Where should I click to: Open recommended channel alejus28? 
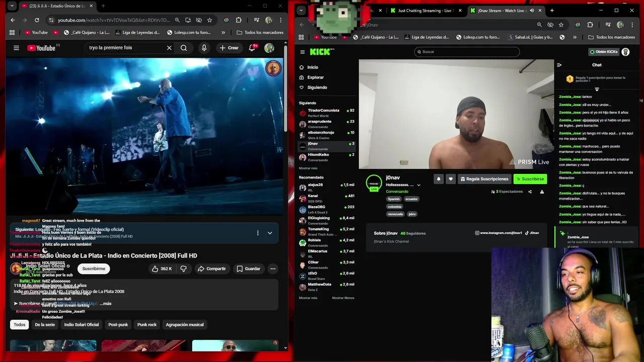327,187
